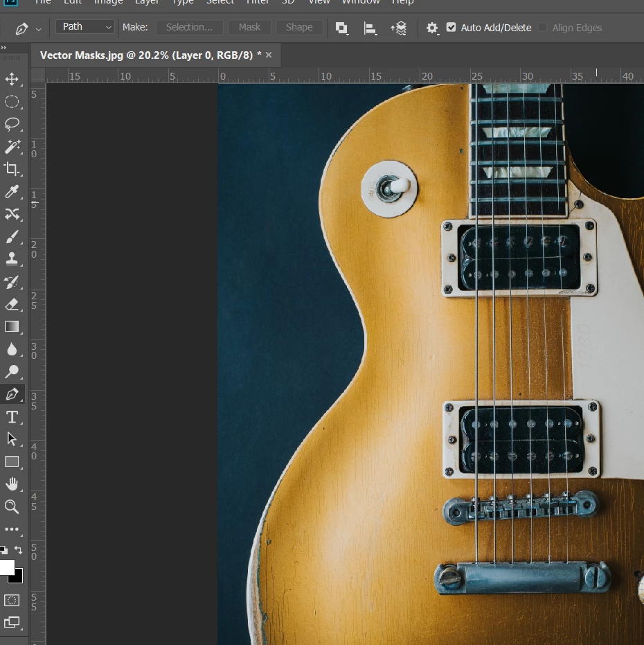Choose the Lasso tool
The image size is (644, 645).
pyautogui.click(x=12, y=124)
